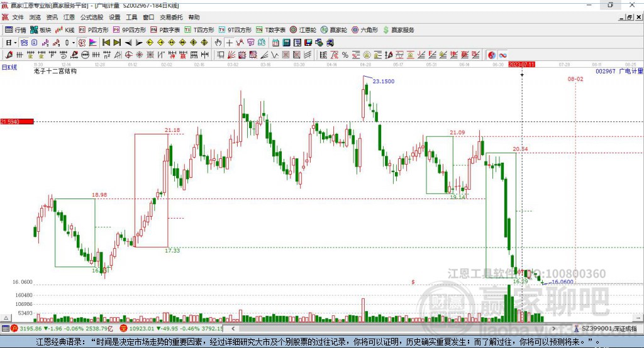Open the calculator icon

coord(286,43)
